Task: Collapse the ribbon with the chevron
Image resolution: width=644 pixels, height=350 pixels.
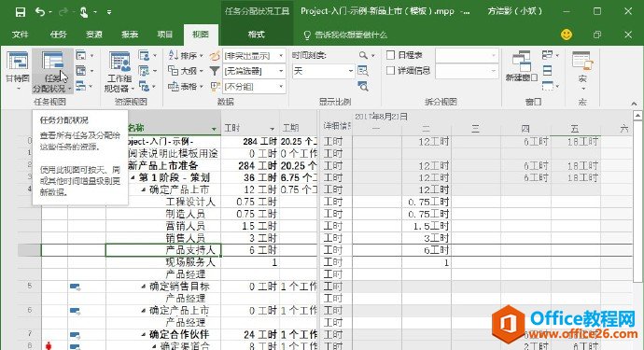Action: 634,103
